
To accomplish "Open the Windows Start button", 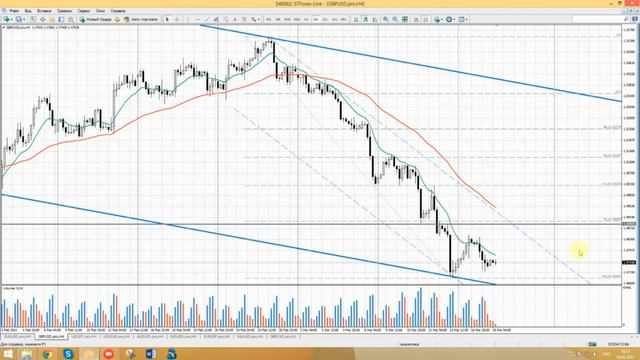I will 7,354.
